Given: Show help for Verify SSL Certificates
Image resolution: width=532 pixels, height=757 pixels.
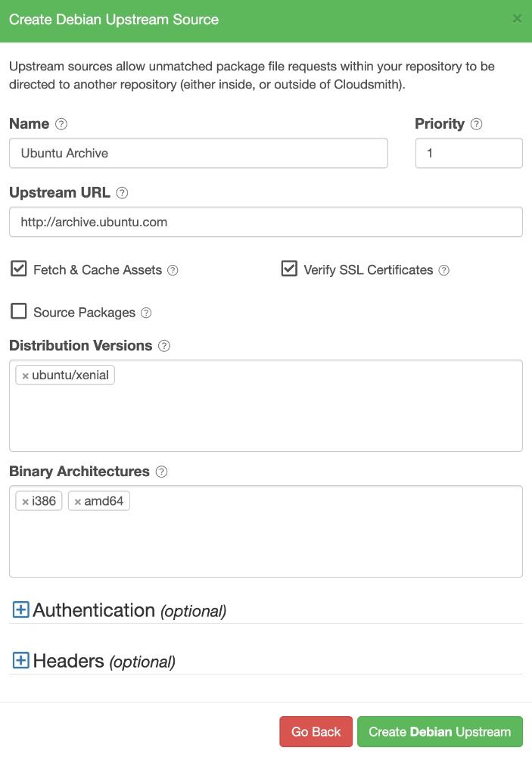Looking at the screenshot, I should point(443,270).
